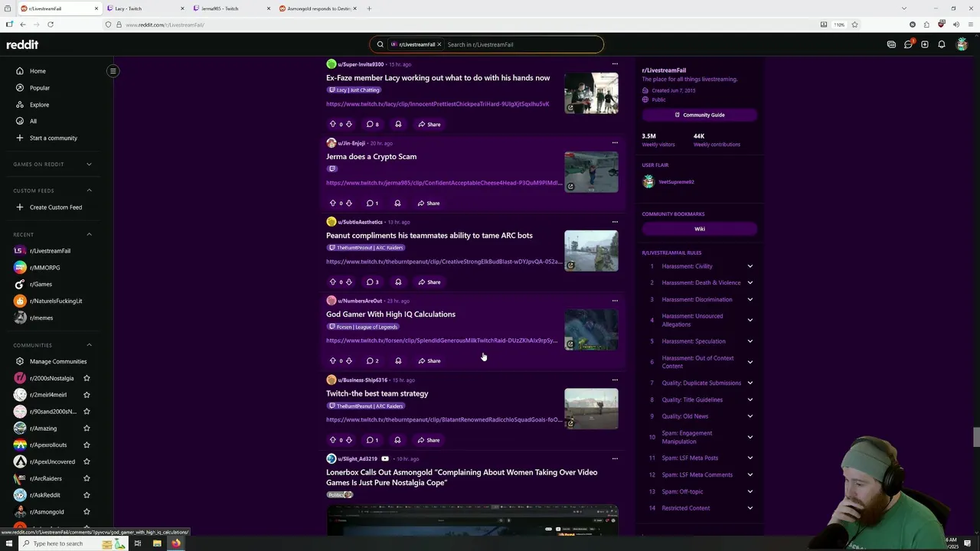Open r/NatureIsFuckingLit from Recent list
This screenshot has height=551, width=980.
click(55, 301)
